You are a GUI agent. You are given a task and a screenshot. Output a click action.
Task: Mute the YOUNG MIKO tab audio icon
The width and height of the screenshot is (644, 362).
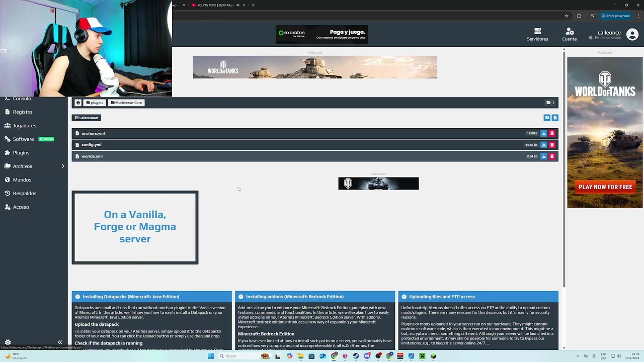point(237,5)
